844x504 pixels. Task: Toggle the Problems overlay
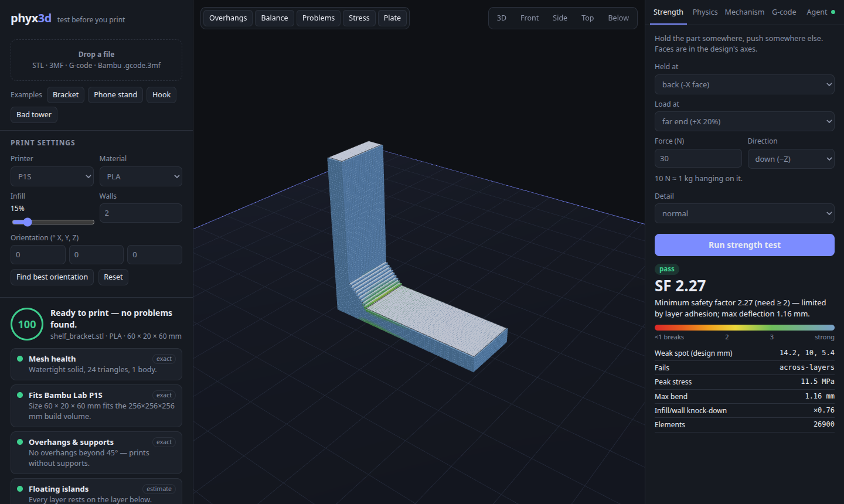(318, 18)
